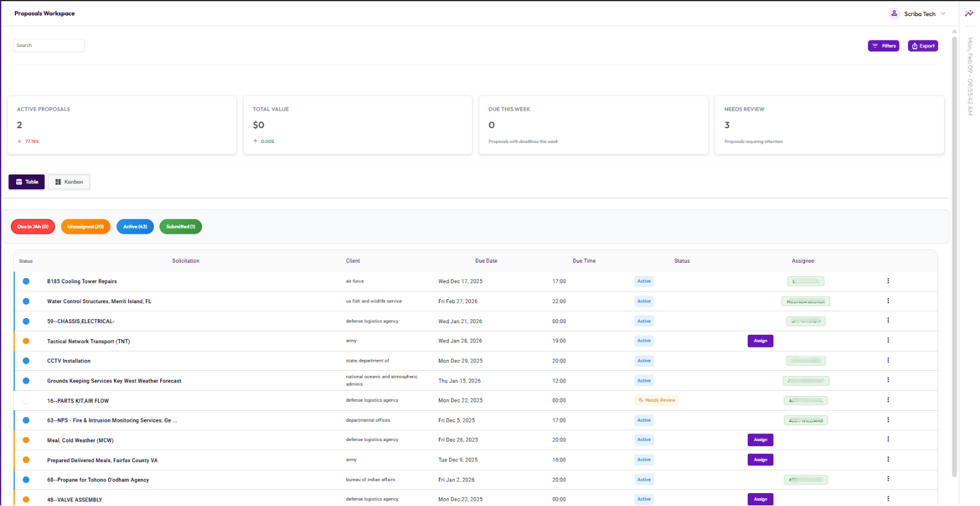Open the Water Control Structures, Merrit Island solicitation
The image size is (980, 506).
(99, 301)
